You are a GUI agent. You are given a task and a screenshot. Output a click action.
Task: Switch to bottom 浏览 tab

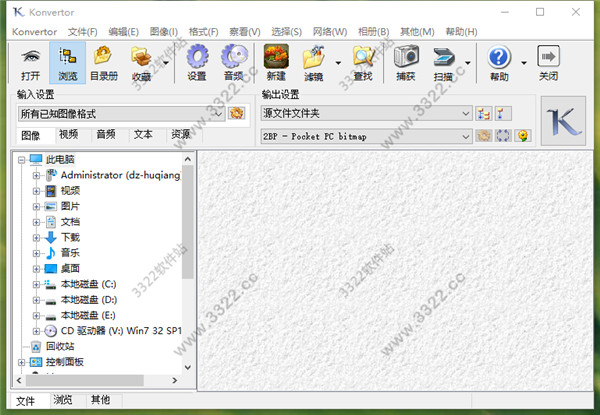pyautogui.click(x=63, y=400)
